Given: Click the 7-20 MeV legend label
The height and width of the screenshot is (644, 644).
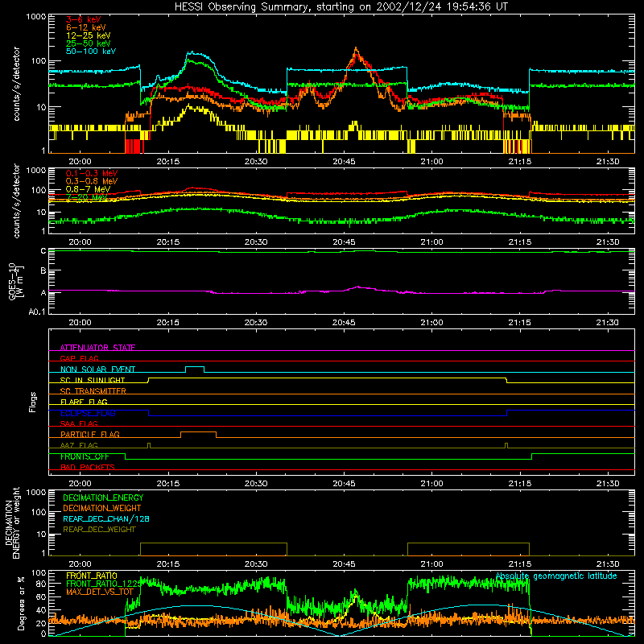Looking at the screenshot, I should pos(87,197).
